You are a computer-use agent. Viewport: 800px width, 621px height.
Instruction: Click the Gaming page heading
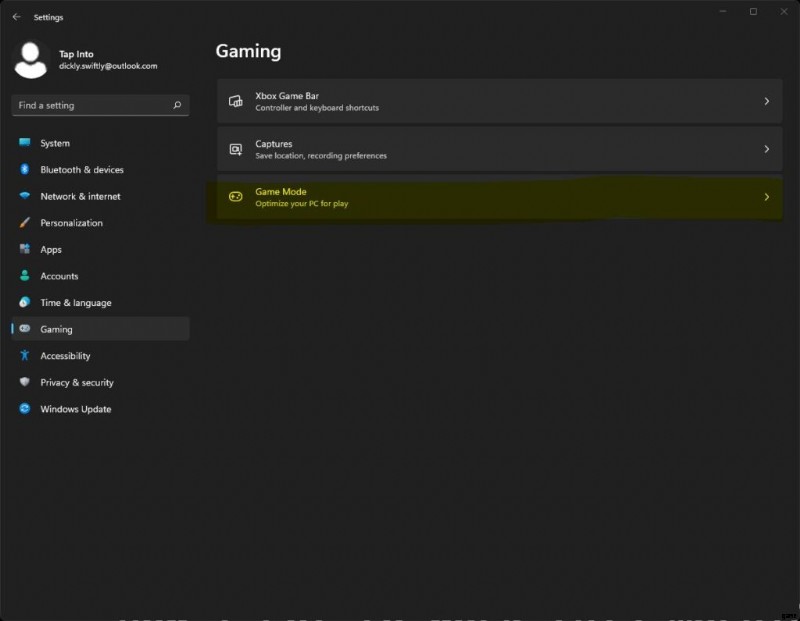pyautogui.click(x=248, y=51)
